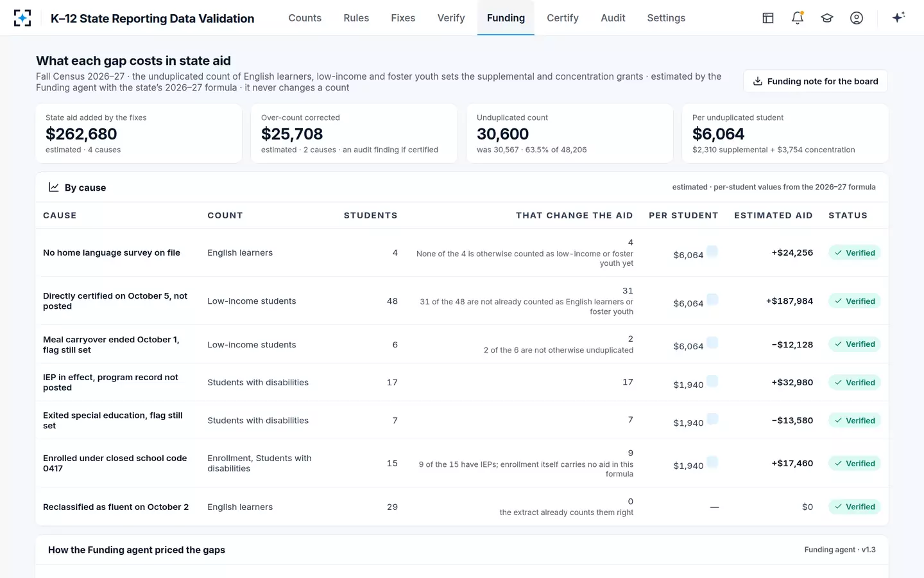Click 'How the Funding agent priced the gaps' heading
The image size is (924, 578).
pyautogui.click(x=137, y=550)
